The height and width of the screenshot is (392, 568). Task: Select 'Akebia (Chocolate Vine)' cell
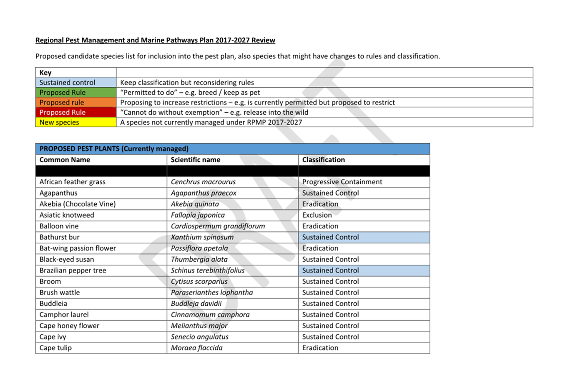click(x=101, y=204)
